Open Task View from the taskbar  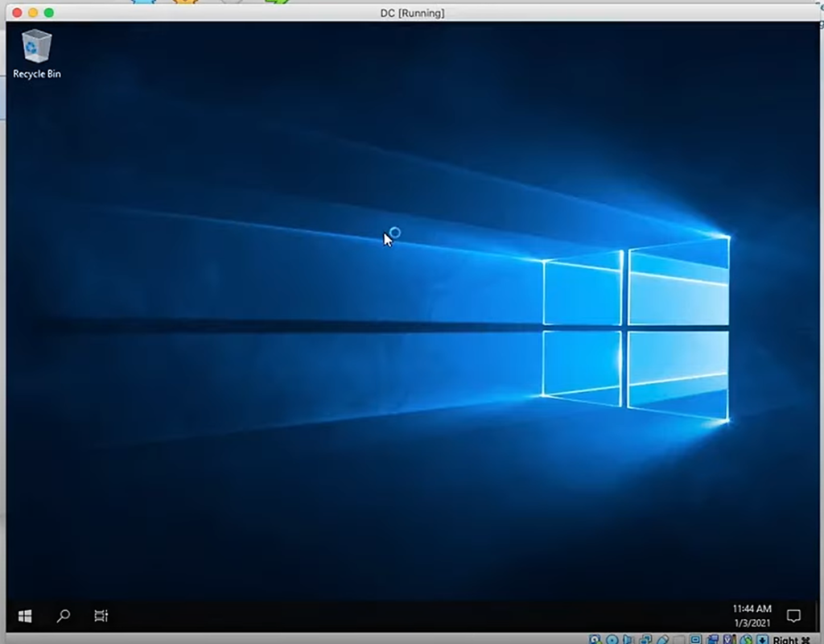tap(101, 616)
